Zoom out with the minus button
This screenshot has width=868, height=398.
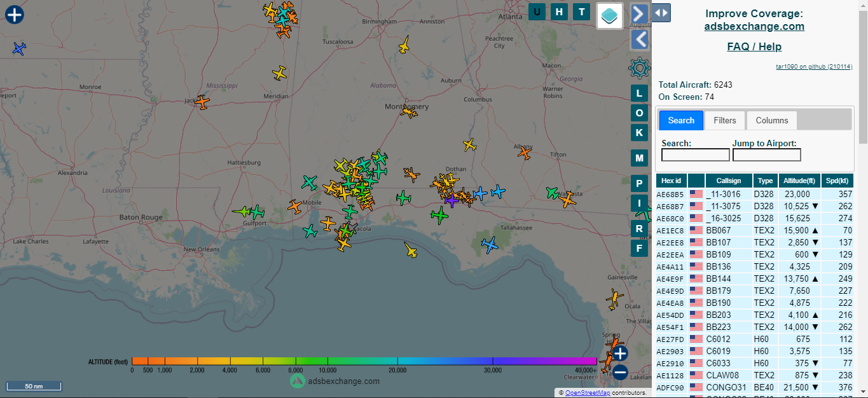click(x=620, y=372)
